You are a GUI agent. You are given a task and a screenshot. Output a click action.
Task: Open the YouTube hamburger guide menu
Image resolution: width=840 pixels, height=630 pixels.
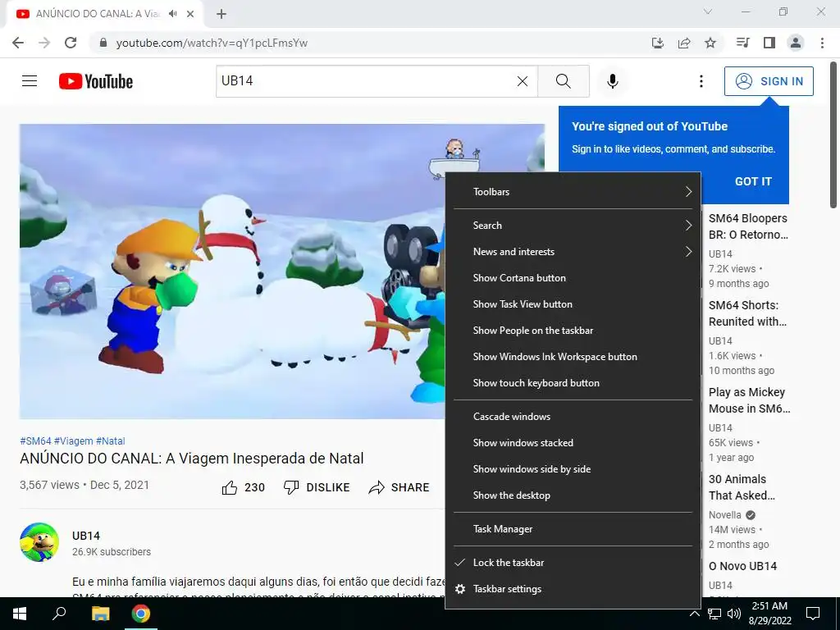click(30, 81)
